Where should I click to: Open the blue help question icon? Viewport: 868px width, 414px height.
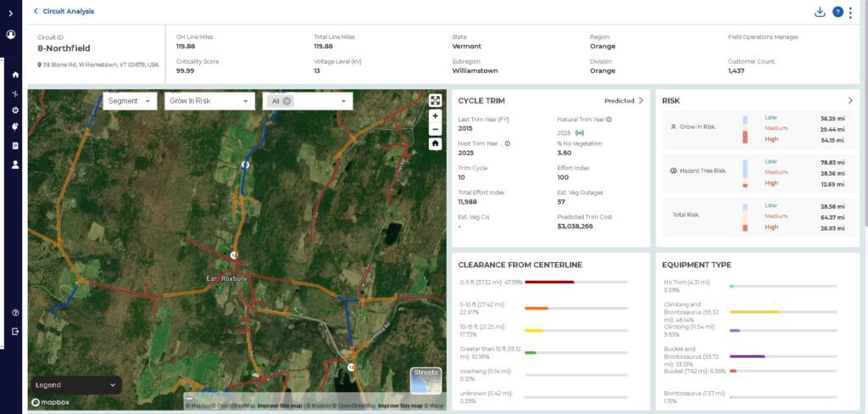(x=837, y=12)
